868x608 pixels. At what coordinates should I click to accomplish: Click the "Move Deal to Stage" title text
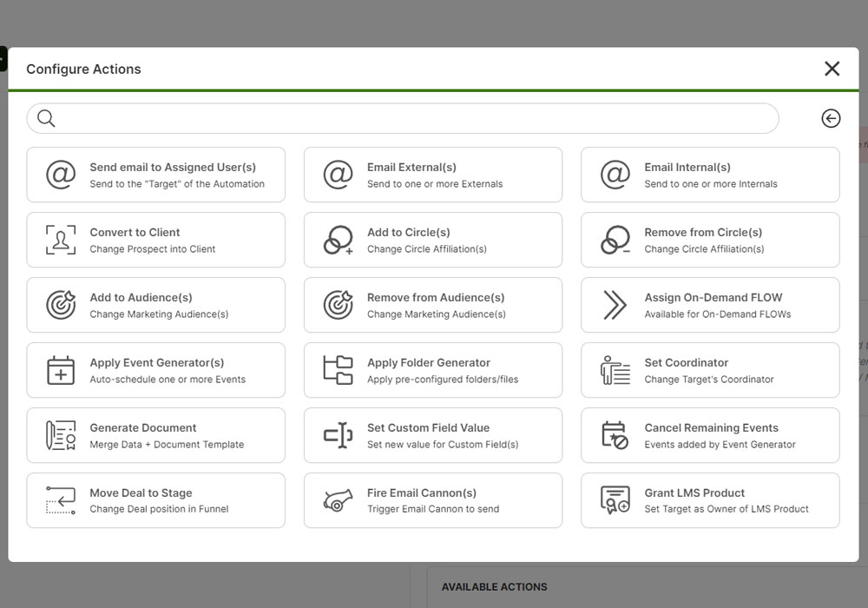pyautogui.click(x=141, y=492)
